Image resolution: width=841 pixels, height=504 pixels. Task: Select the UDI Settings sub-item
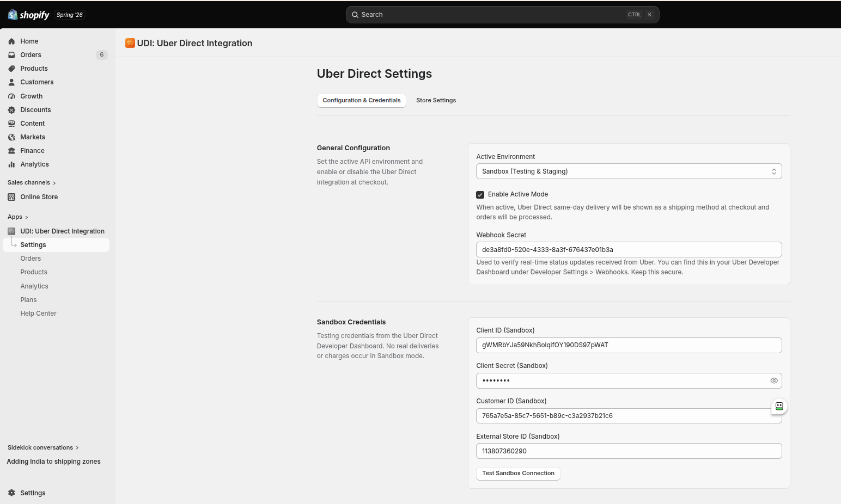[x=57, y=245]
